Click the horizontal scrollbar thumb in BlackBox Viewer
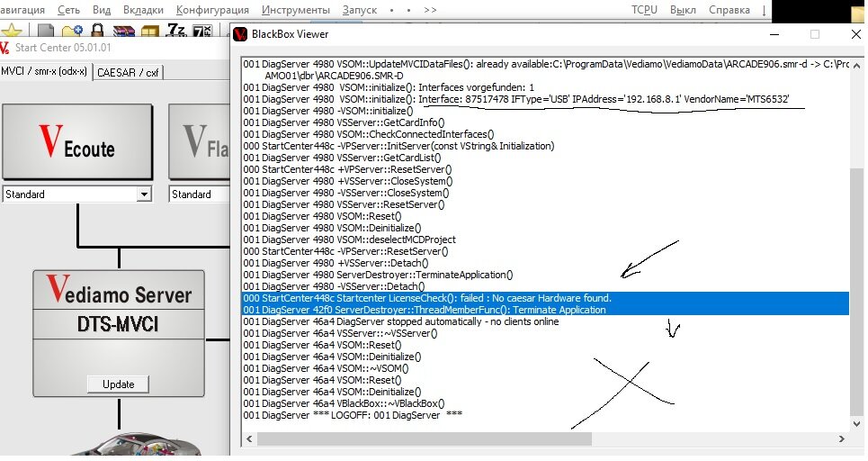868x461 pixels. [x=424, y=438]
